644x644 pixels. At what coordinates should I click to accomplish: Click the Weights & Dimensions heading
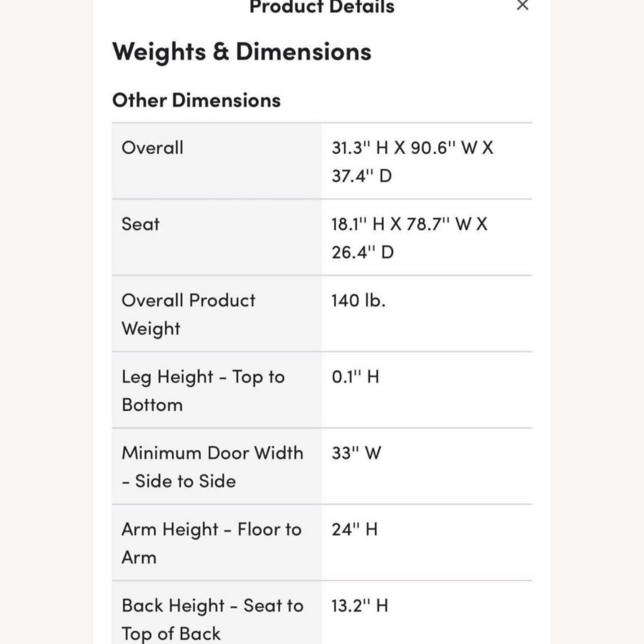tap(242, 52)
